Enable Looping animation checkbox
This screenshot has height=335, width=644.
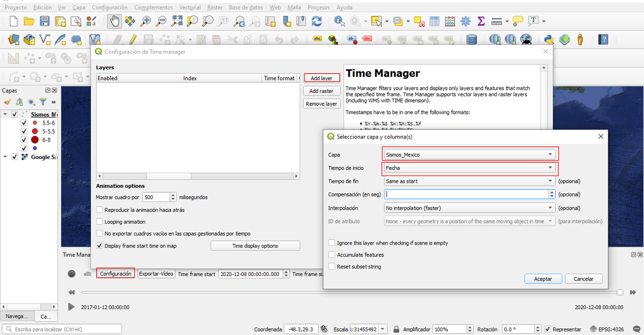[x=100, y=222]
